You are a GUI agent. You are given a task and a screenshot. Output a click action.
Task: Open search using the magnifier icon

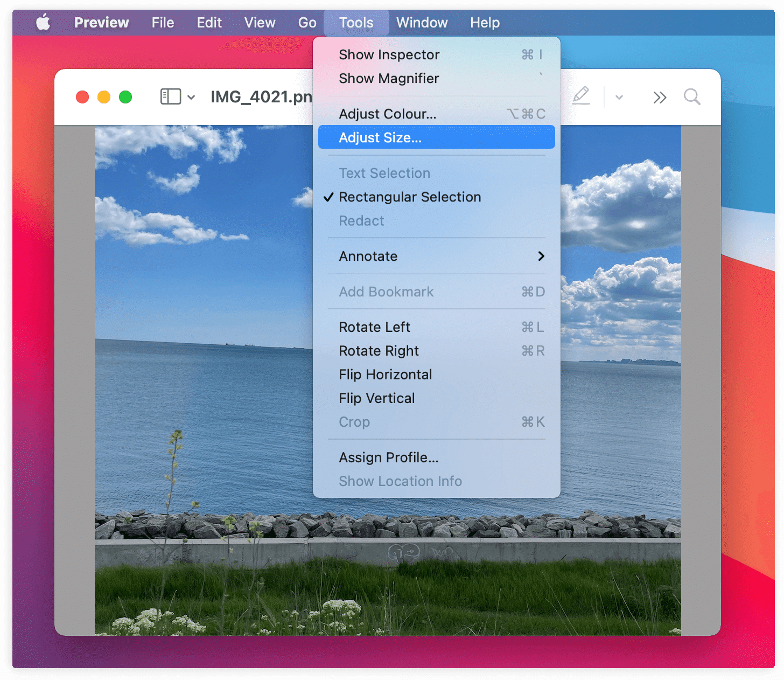(x=692, y=97)
